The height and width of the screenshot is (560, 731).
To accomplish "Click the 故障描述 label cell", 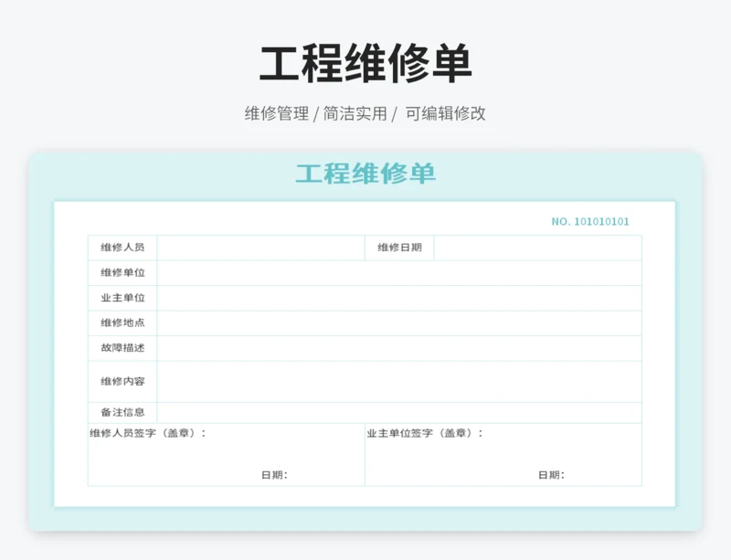I will tap(122, 348).
